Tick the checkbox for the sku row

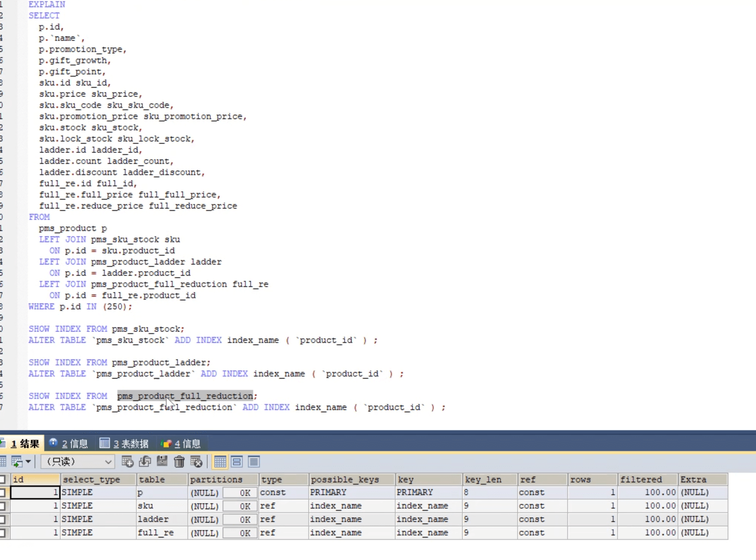[x=2, y=506]
